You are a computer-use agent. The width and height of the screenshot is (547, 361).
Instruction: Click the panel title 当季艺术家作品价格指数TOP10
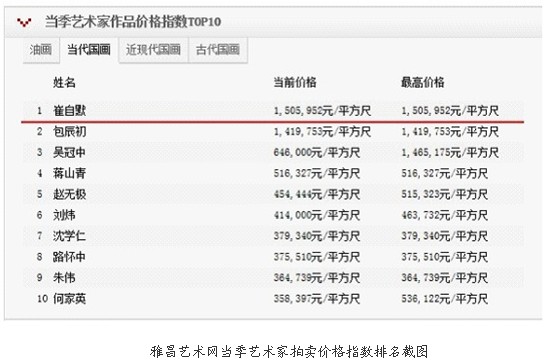(x=133, y=22)
